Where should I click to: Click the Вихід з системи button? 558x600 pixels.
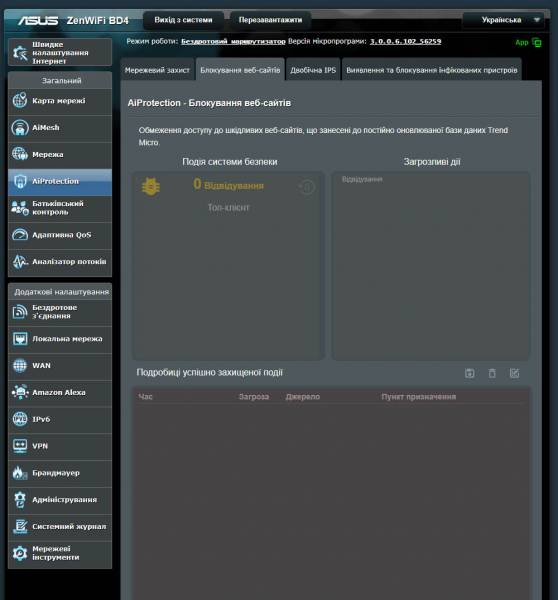click(183, 20)
